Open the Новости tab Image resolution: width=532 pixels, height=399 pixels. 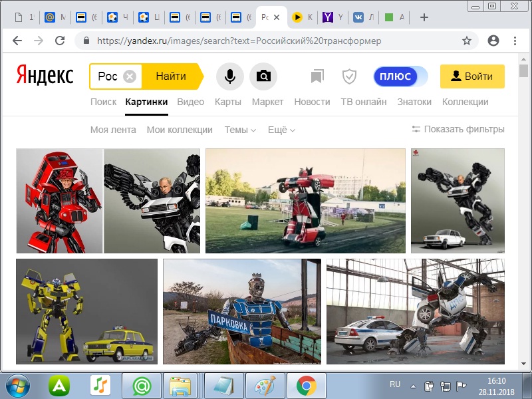coord(312,102)
